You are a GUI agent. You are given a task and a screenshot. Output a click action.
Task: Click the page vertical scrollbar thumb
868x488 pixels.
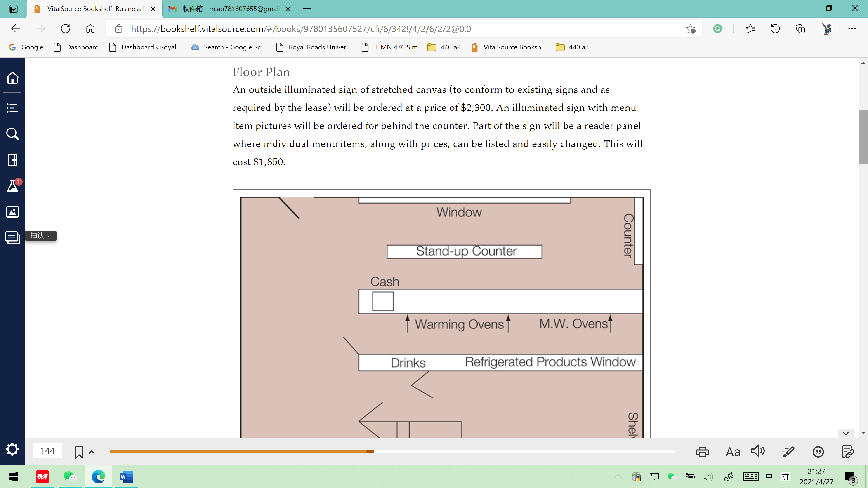click(863, 137)
